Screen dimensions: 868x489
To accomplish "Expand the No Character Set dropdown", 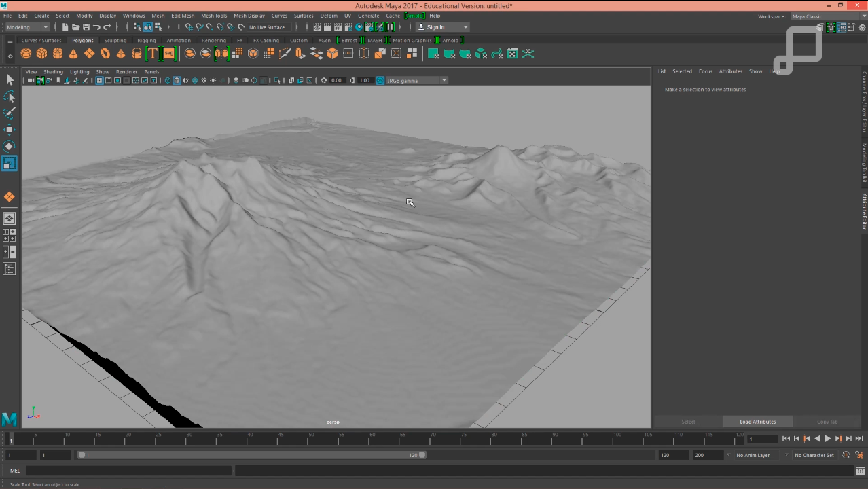I will [814, 455].
